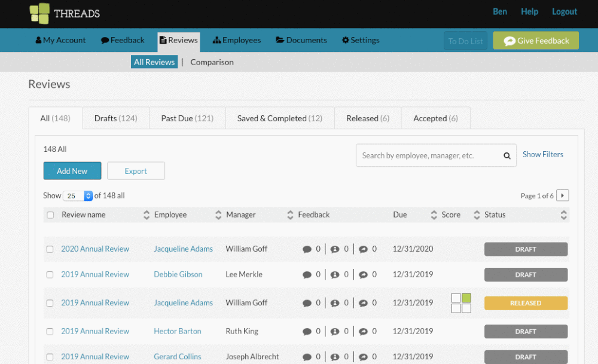The width and height of the screenshot is (598, 364).
Task: Open Comparison sub-navigation link
Action: [x=212, y=62]
